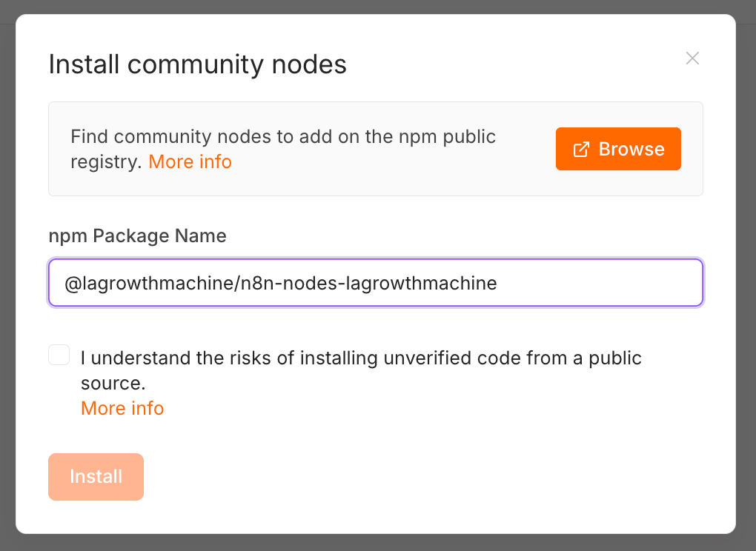Dismiss modal using the X icon
The width and height of the screenshot is (756, 551).
pos(692,59)
